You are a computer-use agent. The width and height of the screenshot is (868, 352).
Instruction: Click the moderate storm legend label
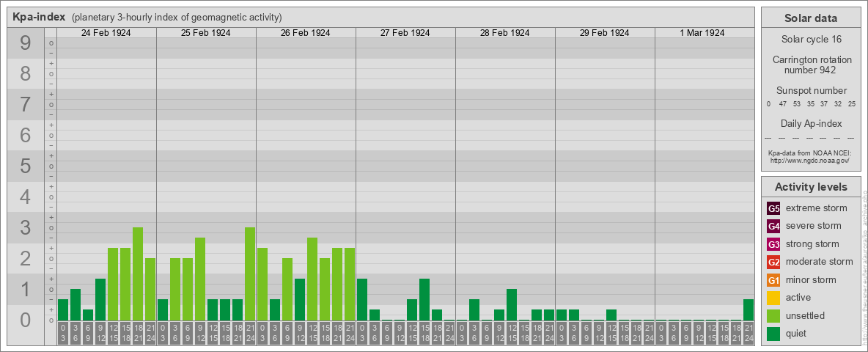click(x=820, y=262)
